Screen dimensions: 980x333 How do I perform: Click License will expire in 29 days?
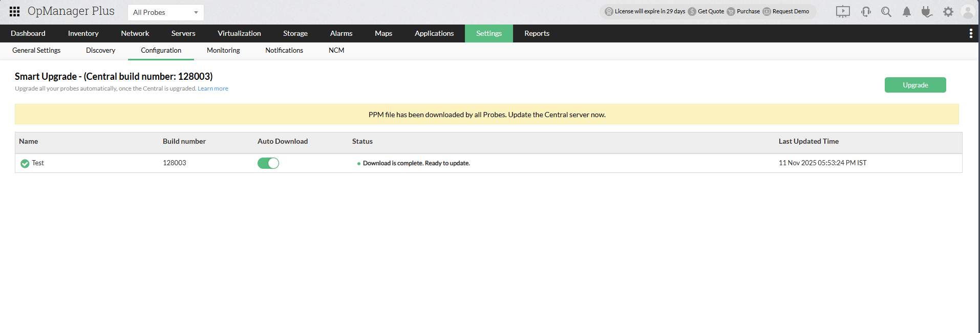point(650,11)
